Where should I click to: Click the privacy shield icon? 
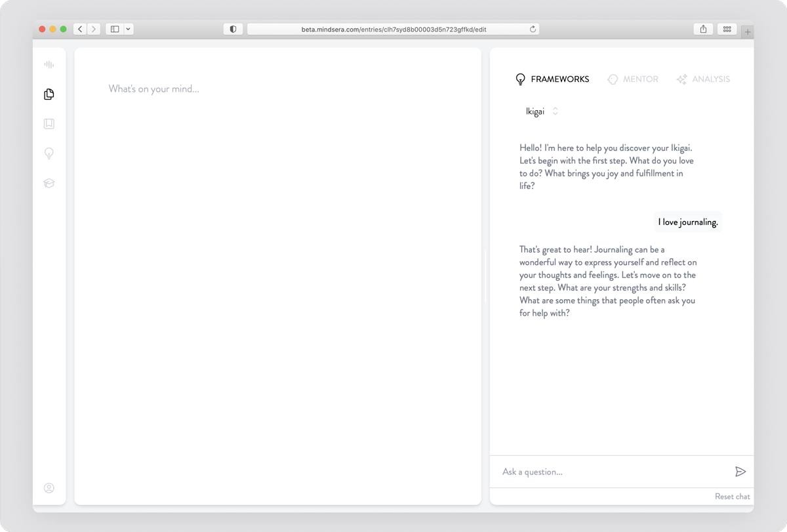coord(233,29)
